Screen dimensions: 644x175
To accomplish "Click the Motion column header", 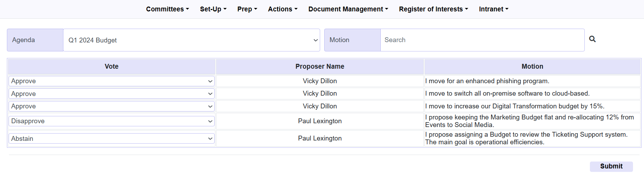I will pos(532,67).
